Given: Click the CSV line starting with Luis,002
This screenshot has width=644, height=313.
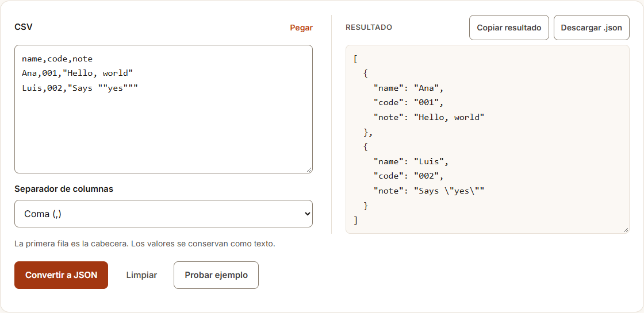Looking at the screenshot, I should pyautogui.click(x=80, y=88).
